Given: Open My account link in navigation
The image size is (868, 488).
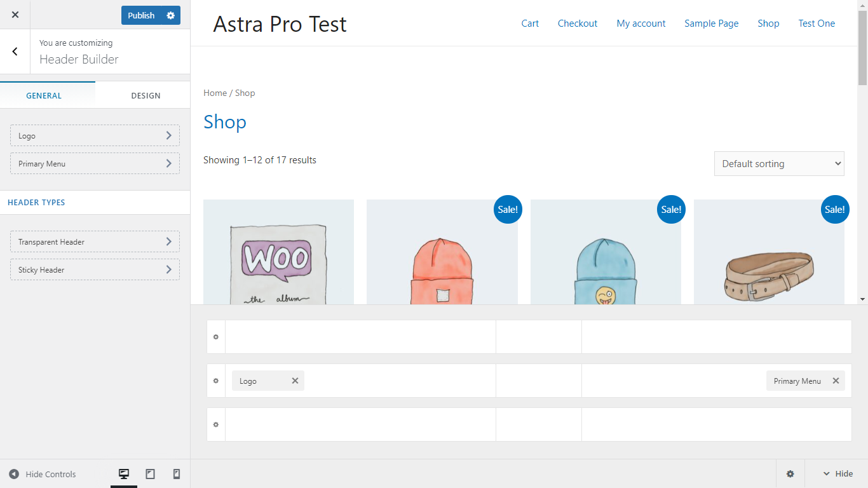Looking at the screenshot, I should (x=641, y=24).
